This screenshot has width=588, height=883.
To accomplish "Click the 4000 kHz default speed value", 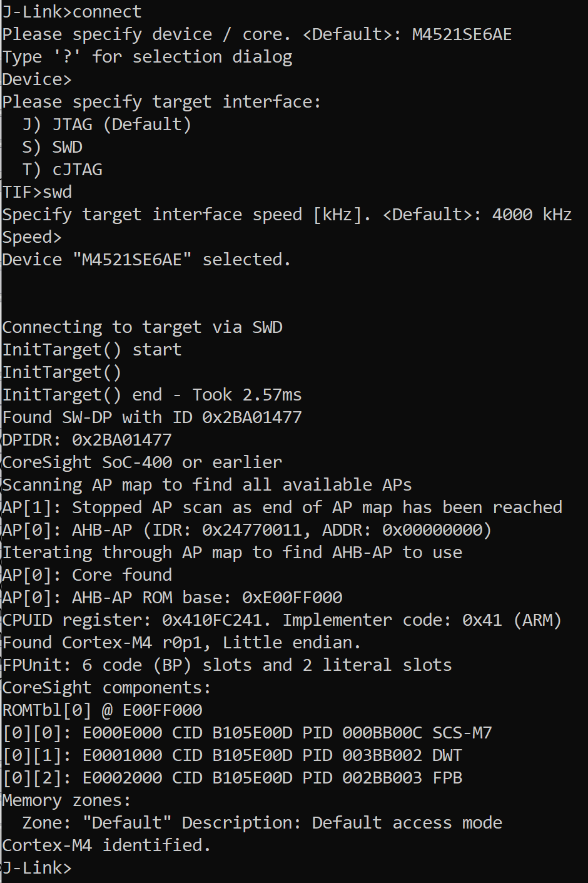I will click(532, 215).
